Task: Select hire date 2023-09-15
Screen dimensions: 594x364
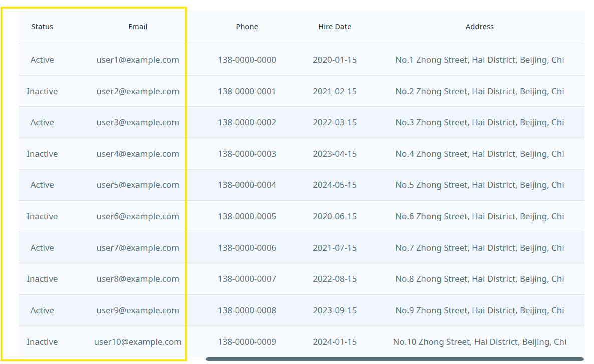Action: (335, 310)
